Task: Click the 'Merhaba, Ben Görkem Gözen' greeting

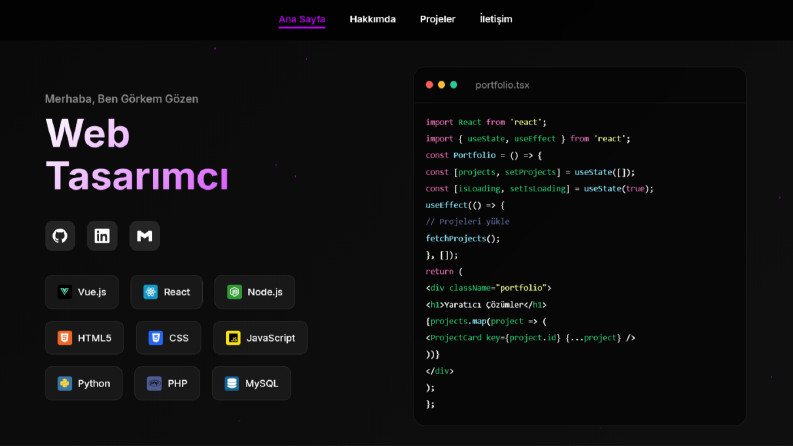Action: tap(121, 99)
